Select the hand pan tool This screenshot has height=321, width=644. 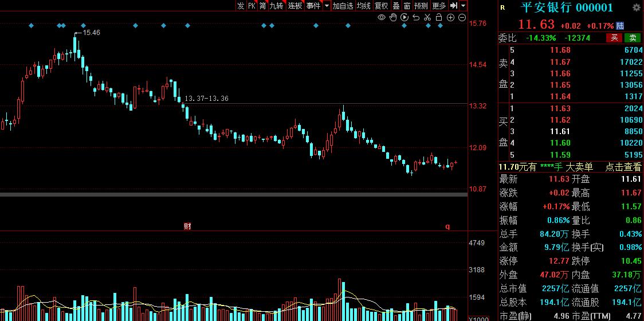tap(393, 17)
